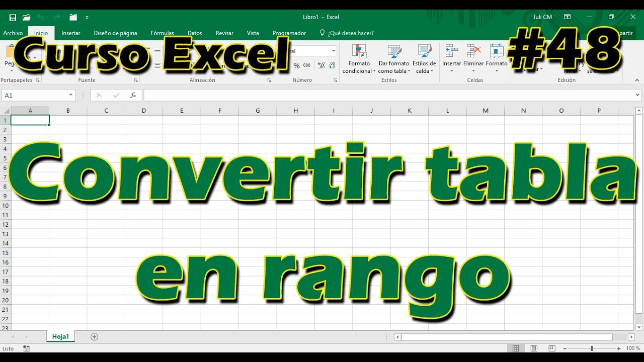This screenshot has width=644, height=362.
Task: Switch to the Insertar ribbon tab
Action: [x=71, y=33]
